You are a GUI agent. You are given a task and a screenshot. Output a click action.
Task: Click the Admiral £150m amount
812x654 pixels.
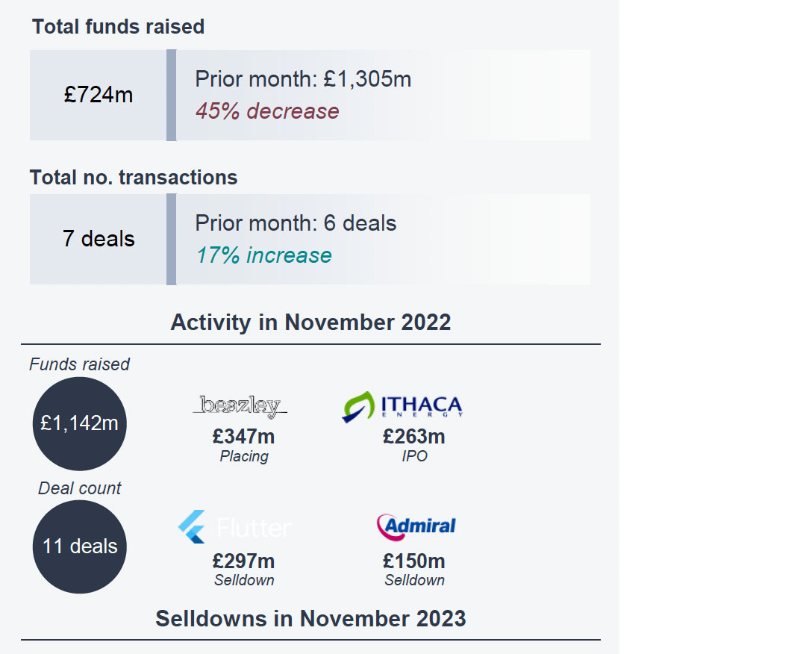pos(413,561)
